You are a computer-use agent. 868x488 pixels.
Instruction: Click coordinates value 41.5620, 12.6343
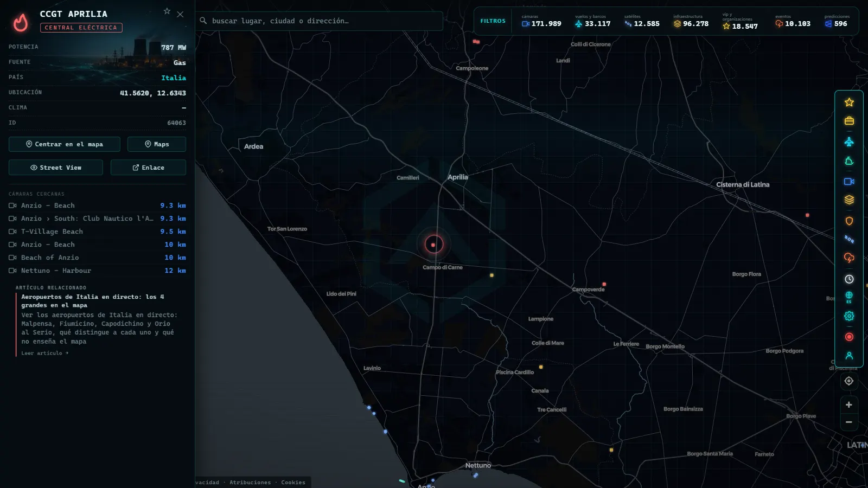click(153, 93)
